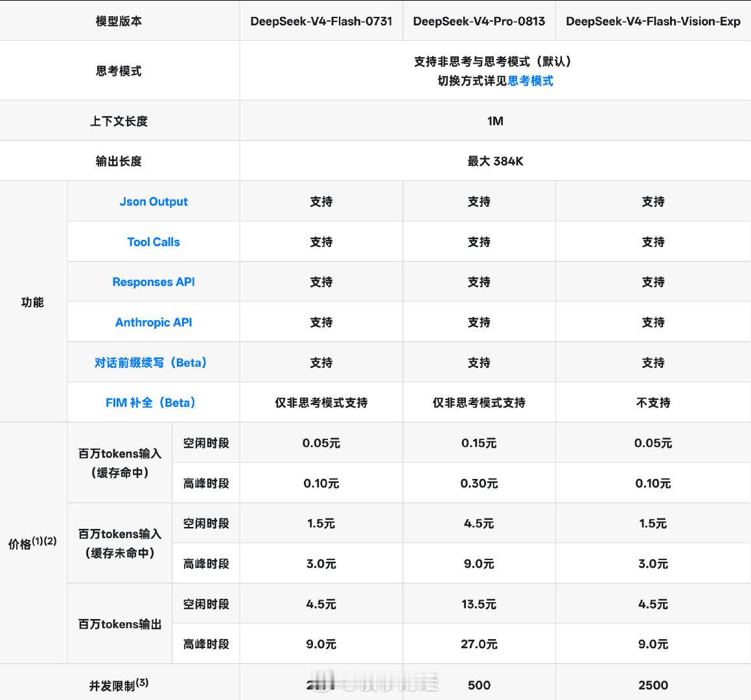
Task: Click the 不支持 cell for FIM 补全
Action: (653, 403)
